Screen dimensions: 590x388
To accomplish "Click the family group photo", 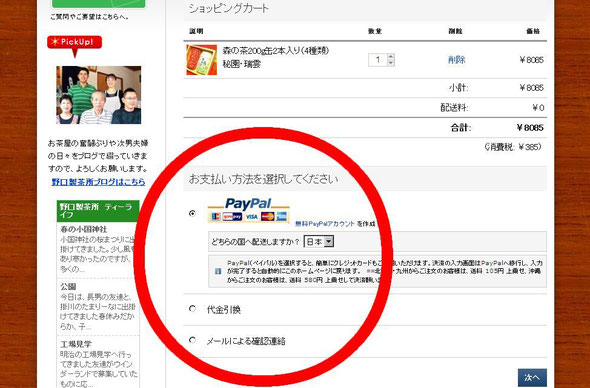I will [99, 95].
